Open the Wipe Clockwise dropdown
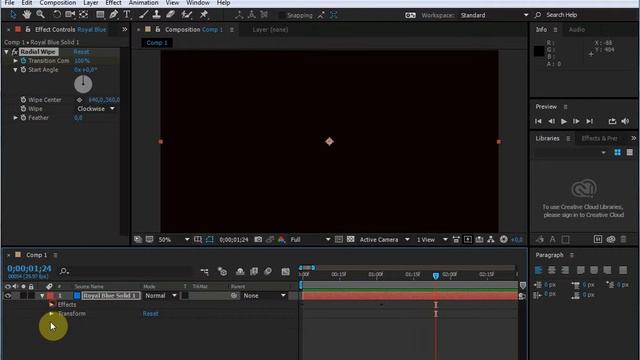The image size is (640, 360). (96, 109)
